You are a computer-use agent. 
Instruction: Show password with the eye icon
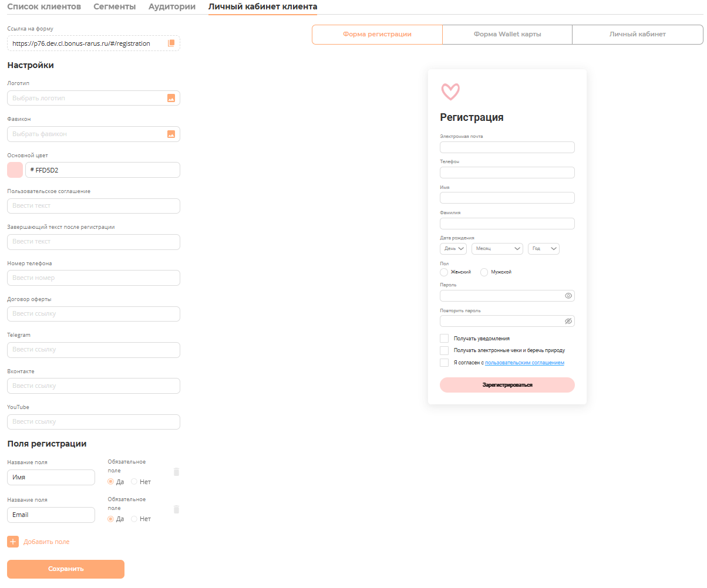568,296
